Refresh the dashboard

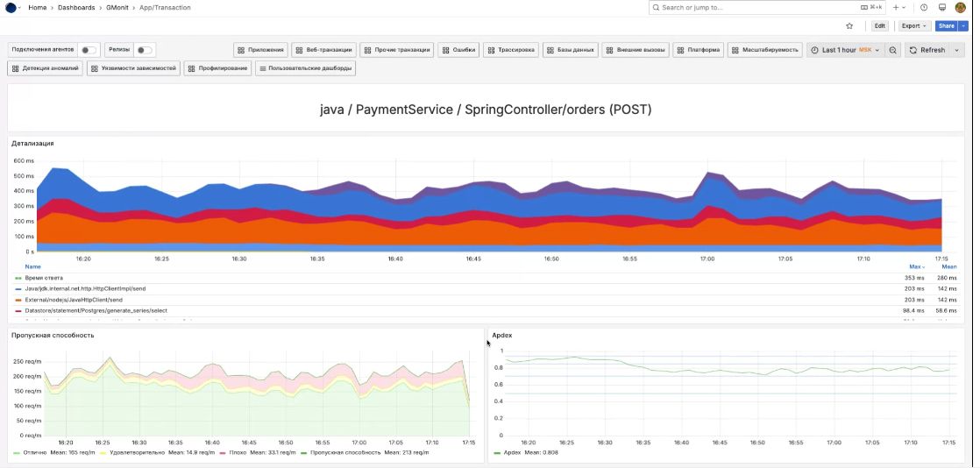pos(927,50)
